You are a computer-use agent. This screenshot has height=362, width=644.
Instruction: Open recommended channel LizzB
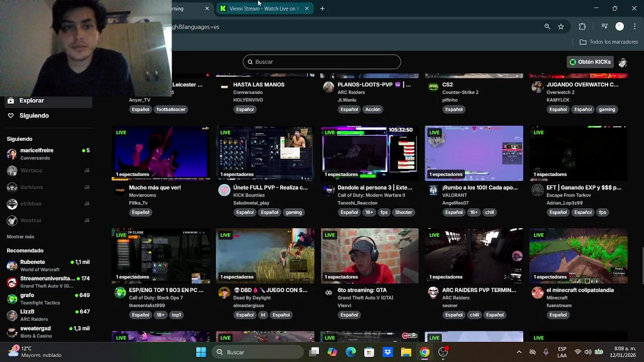(48, 315)
